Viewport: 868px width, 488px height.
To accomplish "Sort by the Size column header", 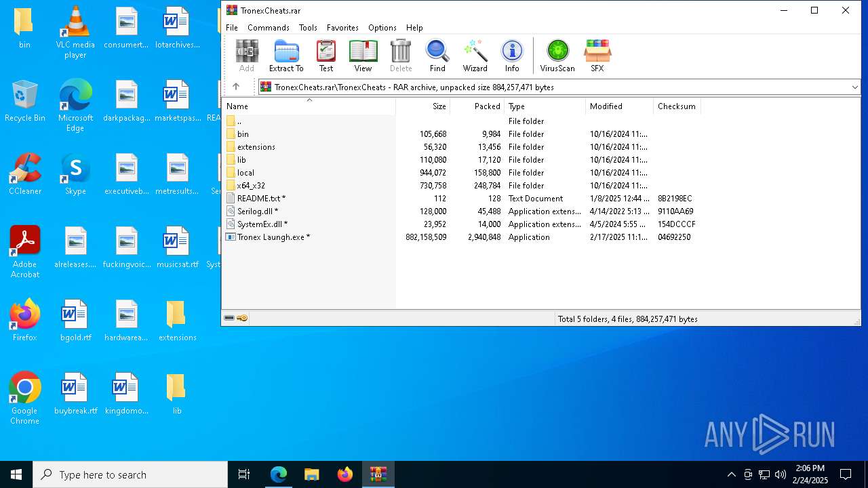I will point(423,106).
